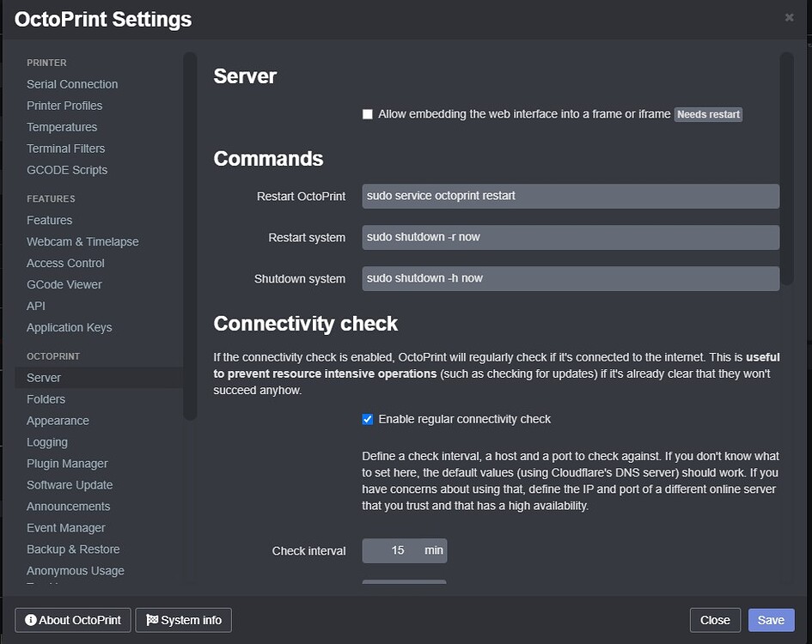812x644 pixels.
Task: Select the GCODE Scripts section
Action: pos(67,169)
